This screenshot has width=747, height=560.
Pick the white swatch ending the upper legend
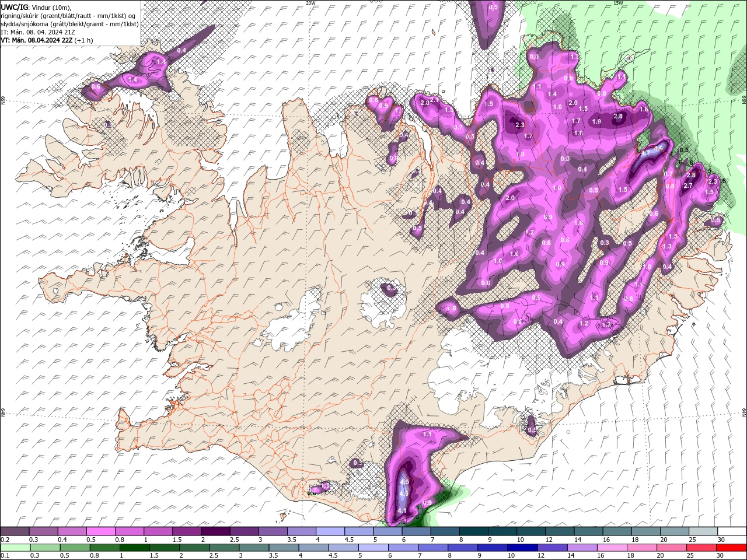(732, 531)
